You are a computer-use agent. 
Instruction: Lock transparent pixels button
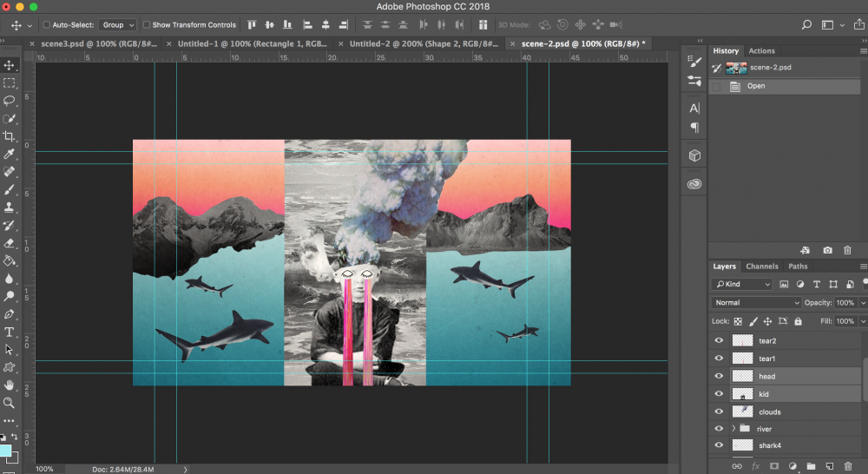coord(738,321)
